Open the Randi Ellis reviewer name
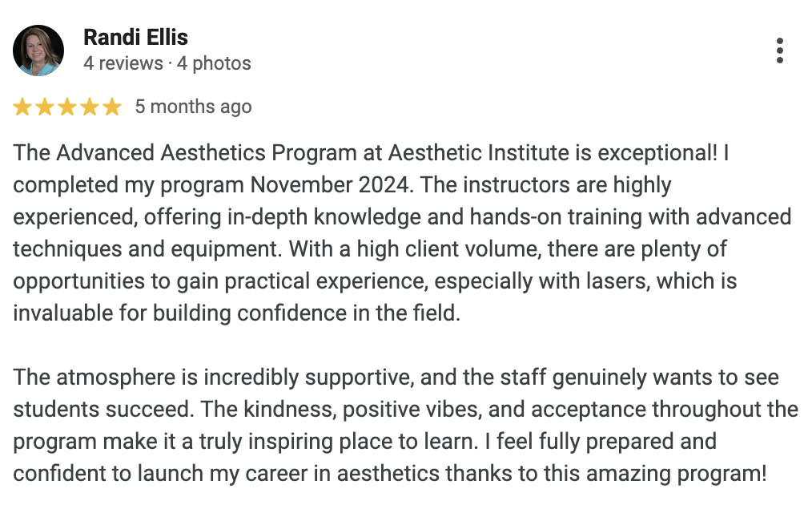This screenshot has height=513, width=812. pos(135,38)
